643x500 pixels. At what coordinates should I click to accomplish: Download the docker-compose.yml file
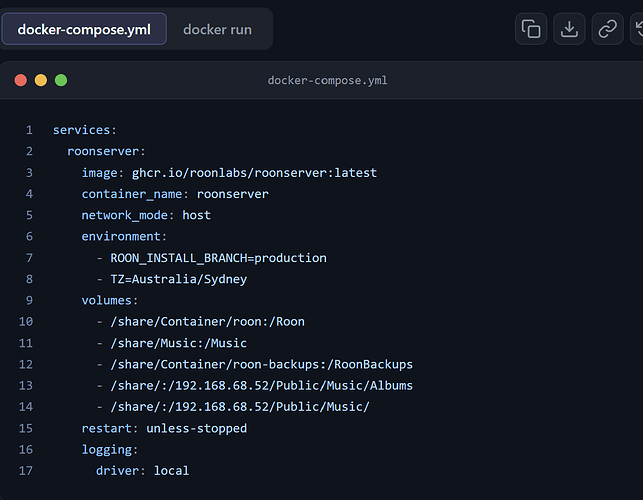point(569,29)
